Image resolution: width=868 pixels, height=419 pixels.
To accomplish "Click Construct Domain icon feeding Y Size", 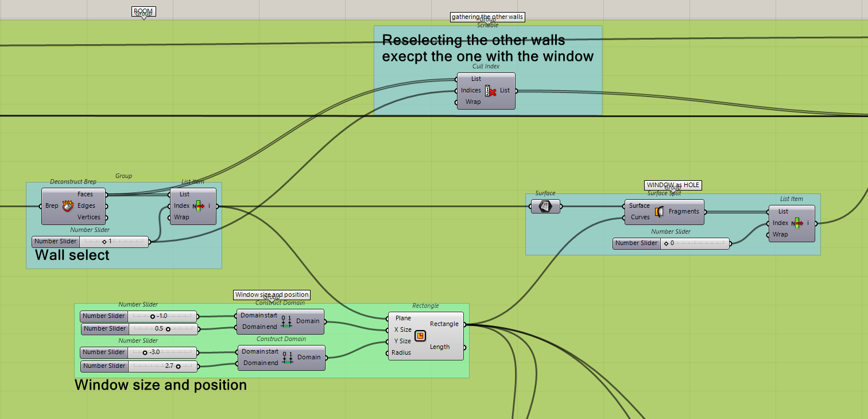I will (x=287, y=357).
